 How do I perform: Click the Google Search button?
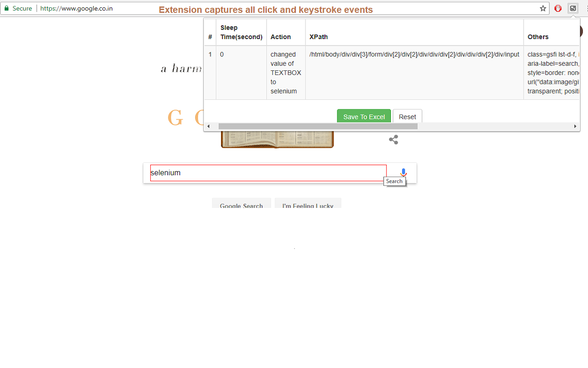tap(241, 203)
